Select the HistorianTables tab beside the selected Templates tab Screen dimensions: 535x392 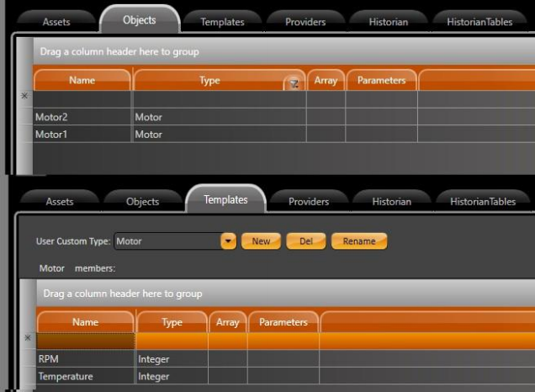(x=481, y=202)
